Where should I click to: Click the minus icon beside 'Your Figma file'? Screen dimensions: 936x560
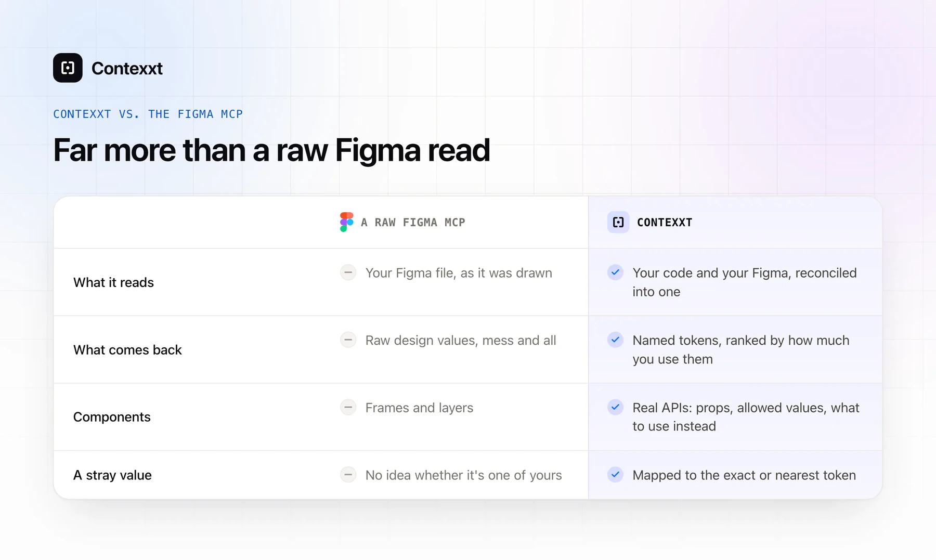348,272
